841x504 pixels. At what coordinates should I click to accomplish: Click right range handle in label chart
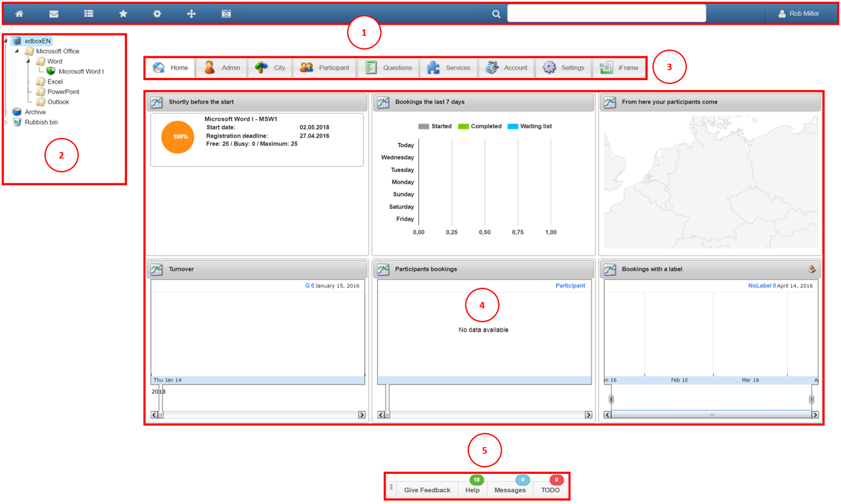pos(811,399)
